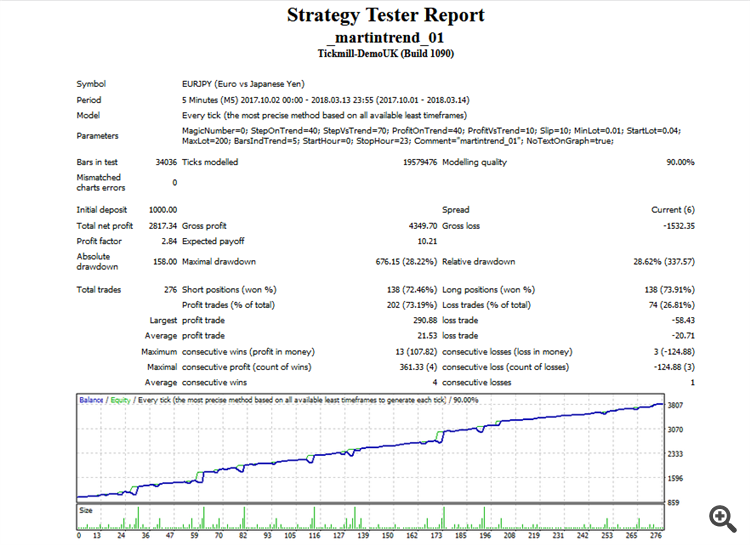Click the Mismatched charts errors label
Viewport: 750px width, 545px height.
100,182
